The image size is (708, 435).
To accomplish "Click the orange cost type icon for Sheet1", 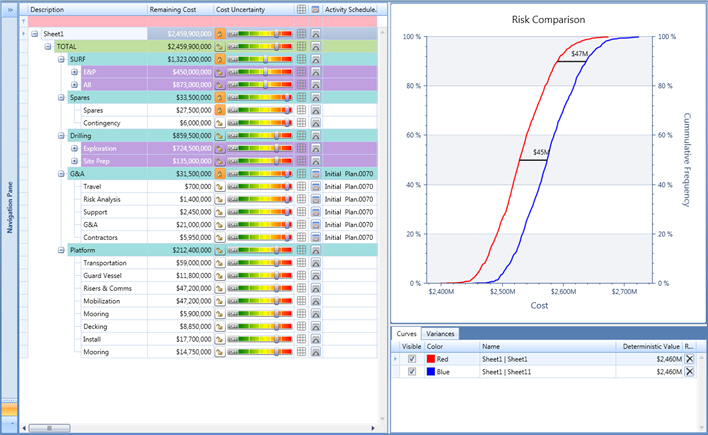I will pos(219,33).
